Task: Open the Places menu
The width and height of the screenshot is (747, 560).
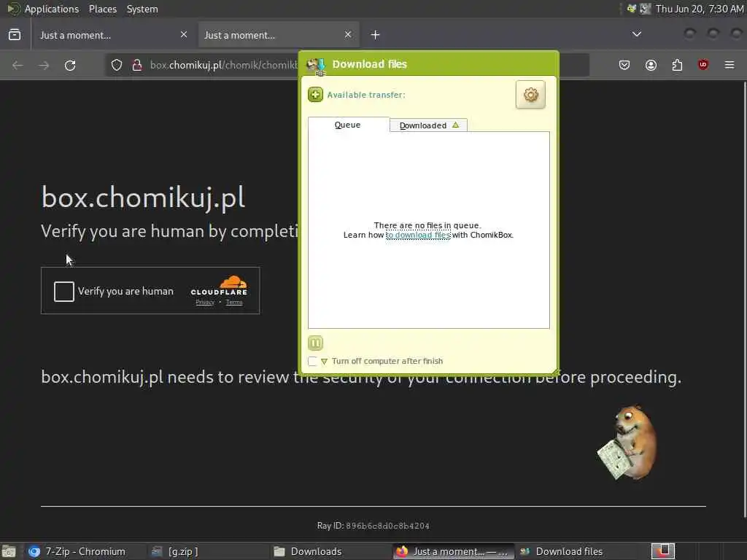Action: (103, 9)
